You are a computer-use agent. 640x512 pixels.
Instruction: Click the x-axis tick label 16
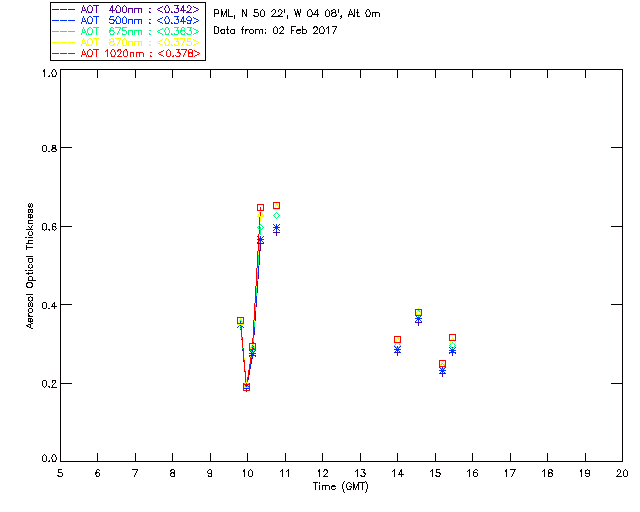pos(472,473)
